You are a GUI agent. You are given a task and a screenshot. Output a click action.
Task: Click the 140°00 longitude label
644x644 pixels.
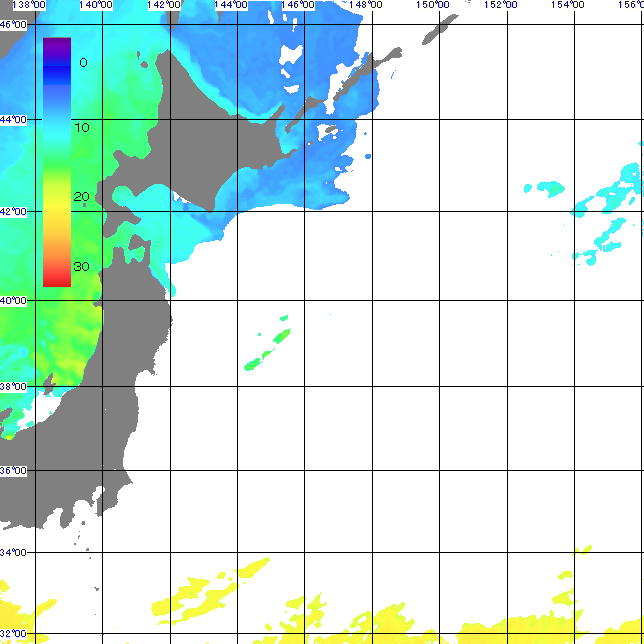[x=96, y=5]
